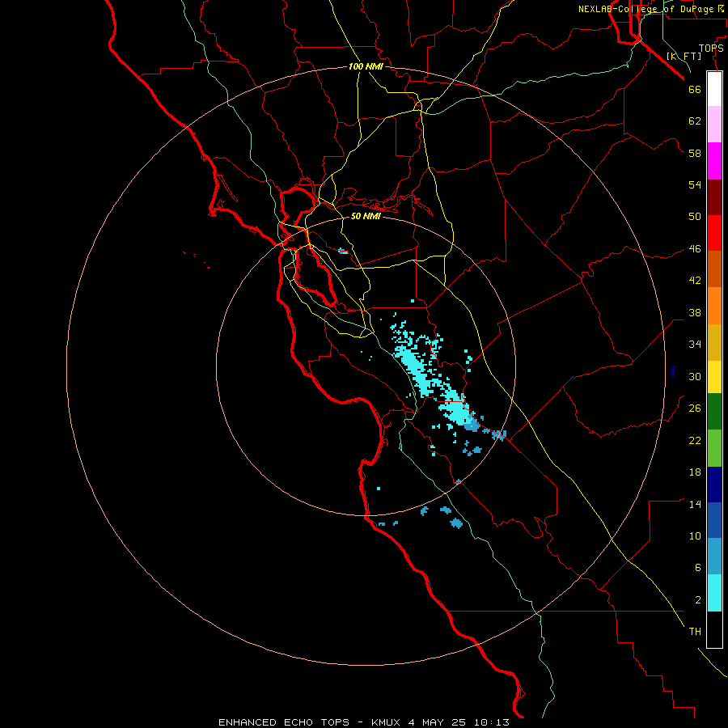Pick the light blue legend swatch
728x728 pixels.
click(714, 557)
